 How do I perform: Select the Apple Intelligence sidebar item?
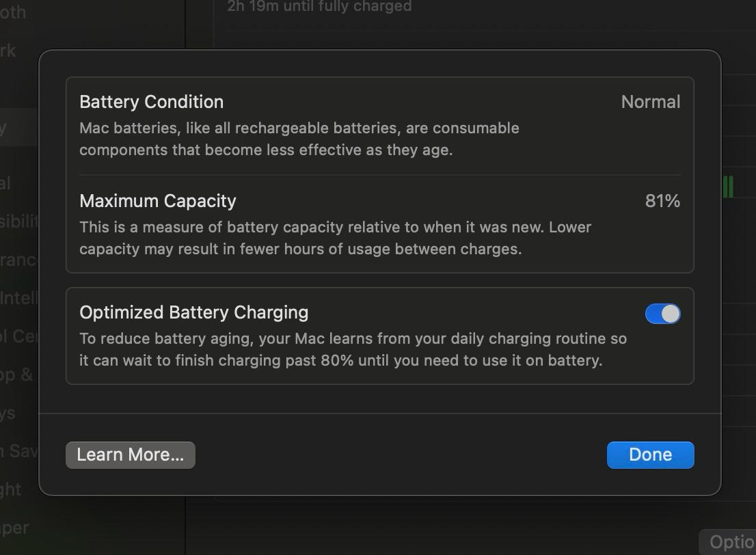click(x=18, y=297)
